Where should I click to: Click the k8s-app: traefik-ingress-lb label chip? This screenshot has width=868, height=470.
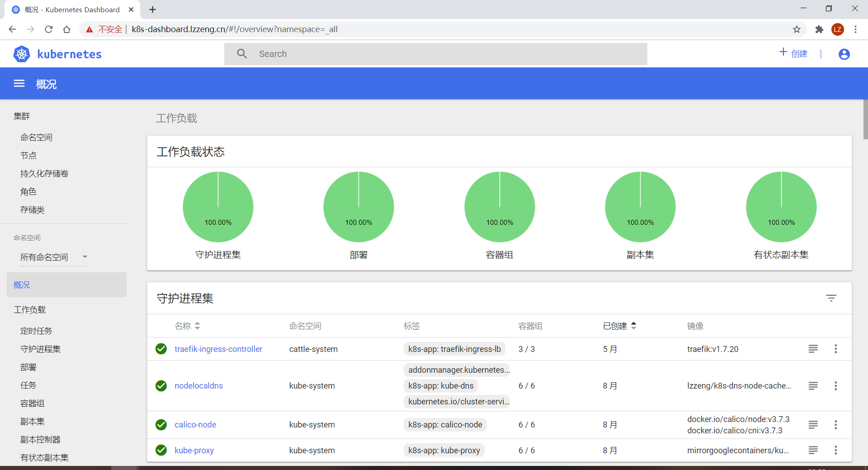pos(454,349)
